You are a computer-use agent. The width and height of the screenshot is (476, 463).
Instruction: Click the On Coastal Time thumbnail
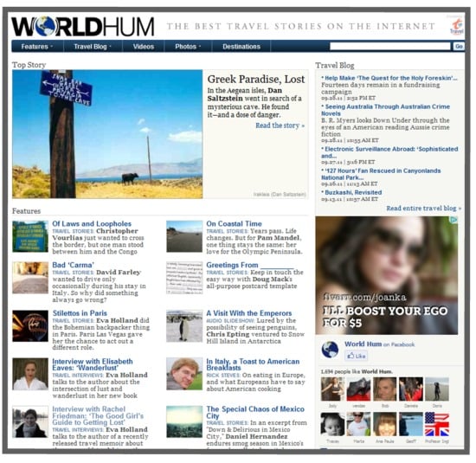tap(184, 236)
